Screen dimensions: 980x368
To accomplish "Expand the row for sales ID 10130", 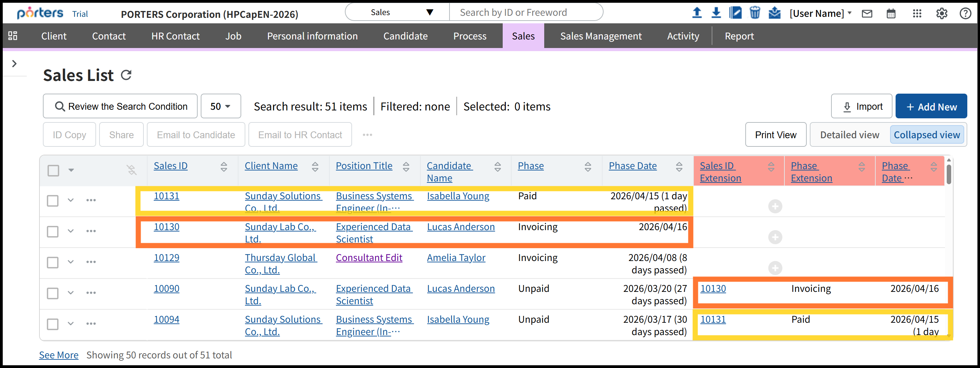I will [x=71, y=231].
